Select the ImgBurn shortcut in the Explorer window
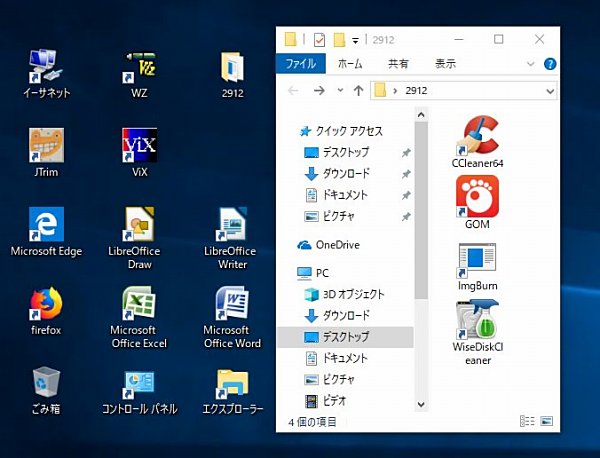Image resolution: width=600 pixels, height=458 pixels. (477, 267)
